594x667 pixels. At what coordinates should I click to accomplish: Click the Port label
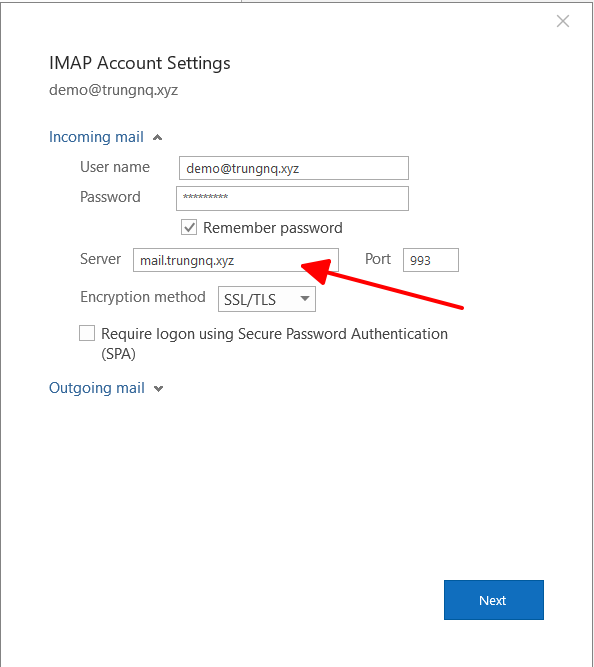[x=378, y=259]
